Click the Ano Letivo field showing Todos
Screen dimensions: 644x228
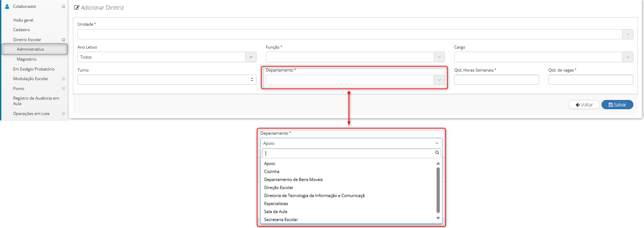(x=167, y=57)
